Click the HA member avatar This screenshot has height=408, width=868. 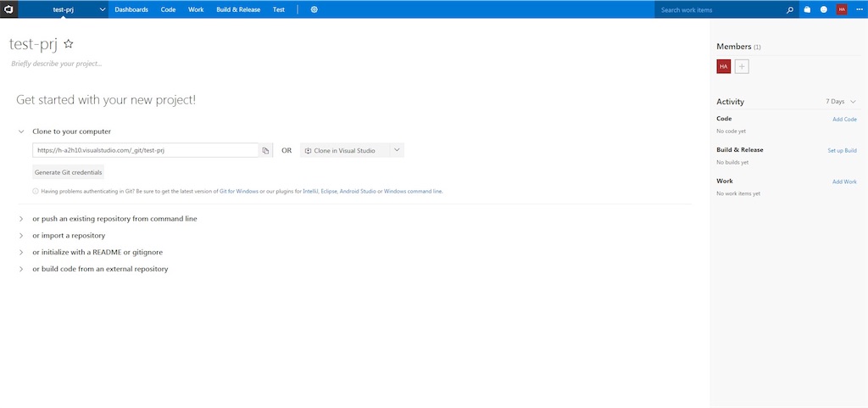724,66
